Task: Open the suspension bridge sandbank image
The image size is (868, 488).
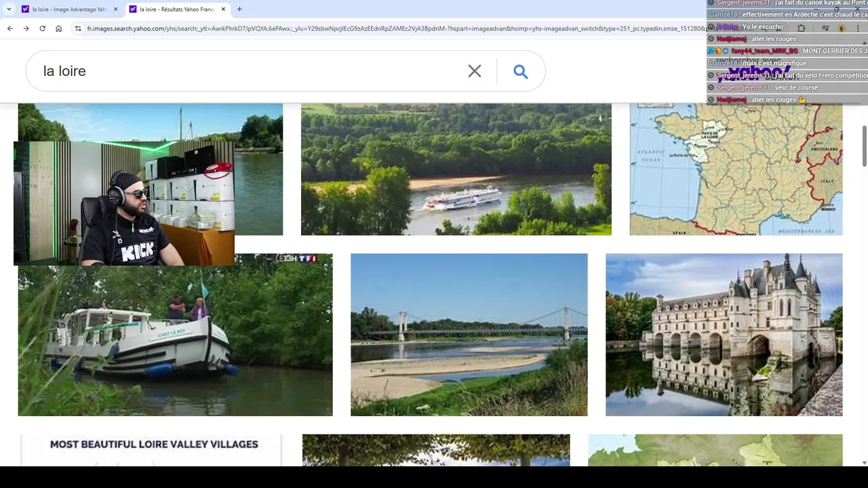Action: 469,335
